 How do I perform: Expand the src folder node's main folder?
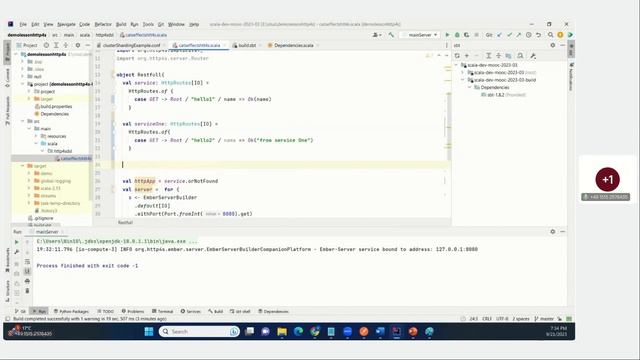pos(29,129)
